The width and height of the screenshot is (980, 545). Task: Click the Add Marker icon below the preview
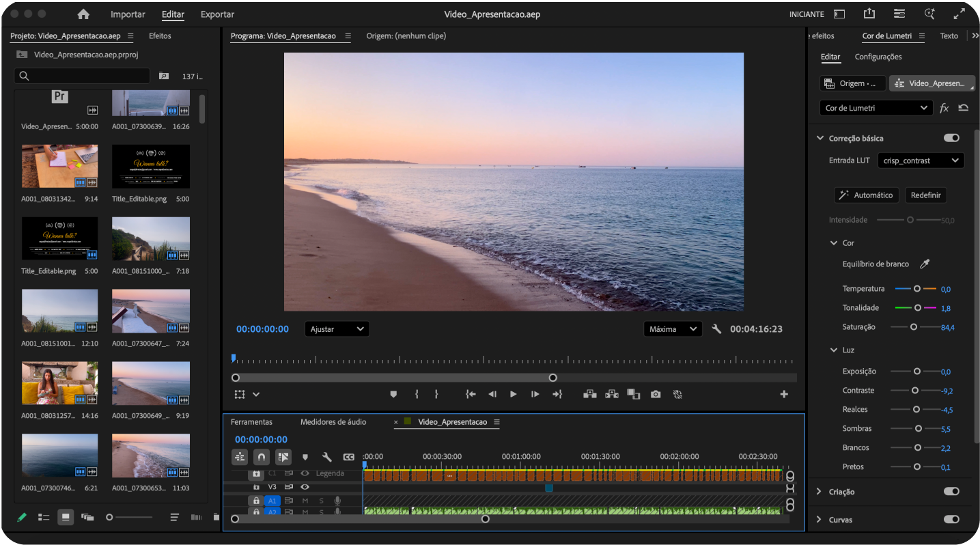393,395
